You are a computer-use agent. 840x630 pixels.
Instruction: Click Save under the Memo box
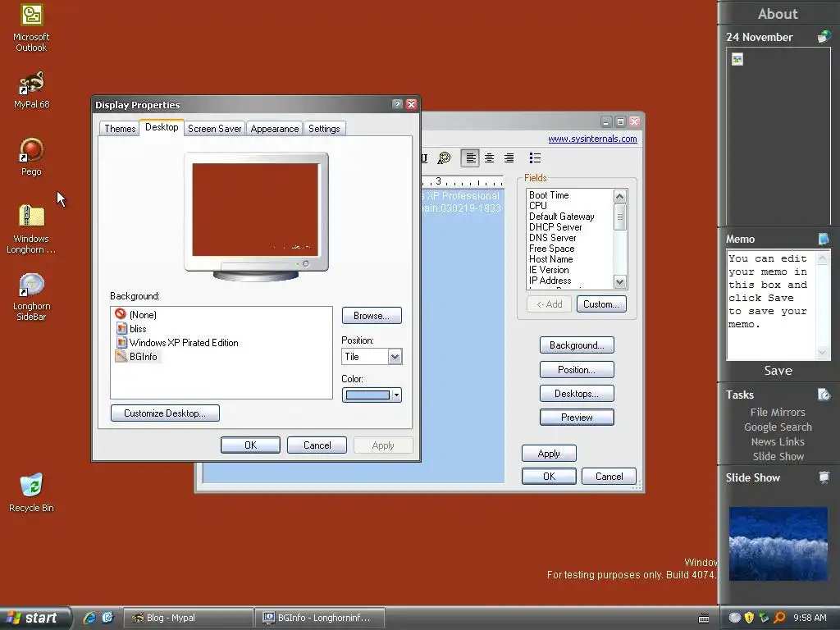coord(778,371)
